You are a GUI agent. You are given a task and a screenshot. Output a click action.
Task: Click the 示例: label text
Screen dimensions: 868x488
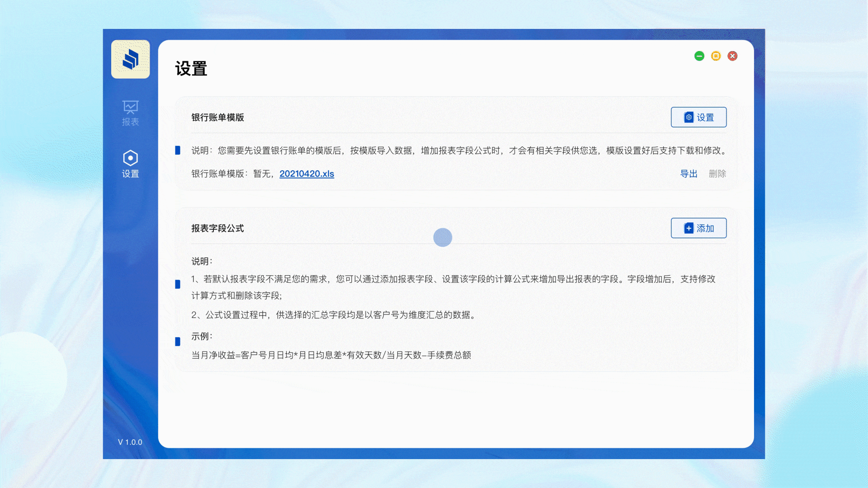(202, 337)
